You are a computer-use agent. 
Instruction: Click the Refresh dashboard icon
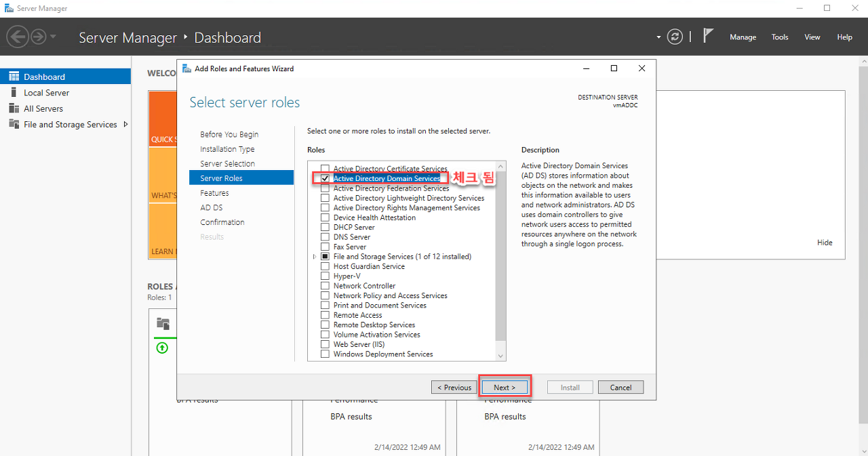[674, 37]
